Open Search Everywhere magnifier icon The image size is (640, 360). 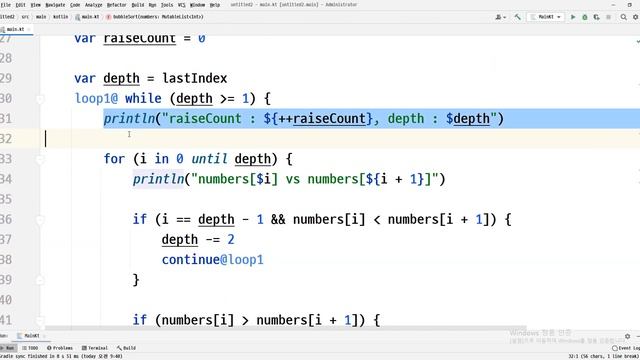pos(624,17)
